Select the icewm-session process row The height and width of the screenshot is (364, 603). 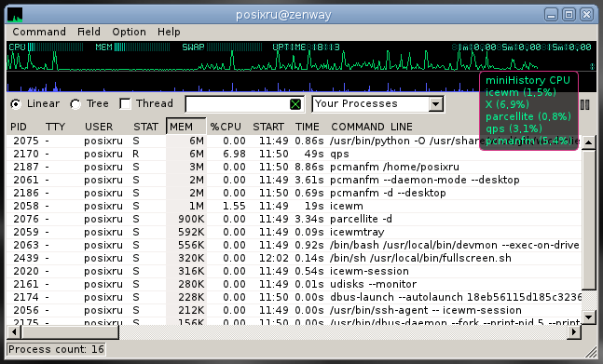[x=294, y=272]
